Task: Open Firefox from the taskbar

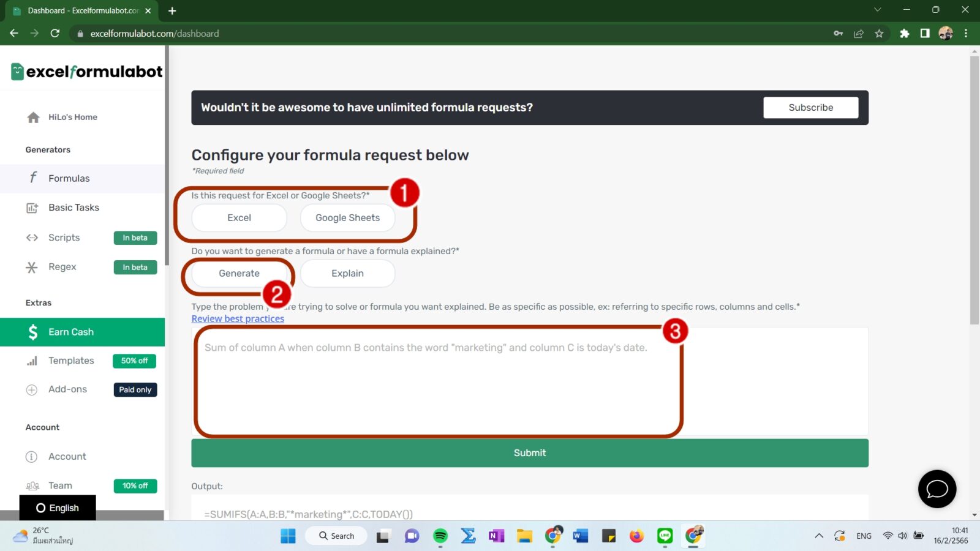Action: (x=636, y=536)
